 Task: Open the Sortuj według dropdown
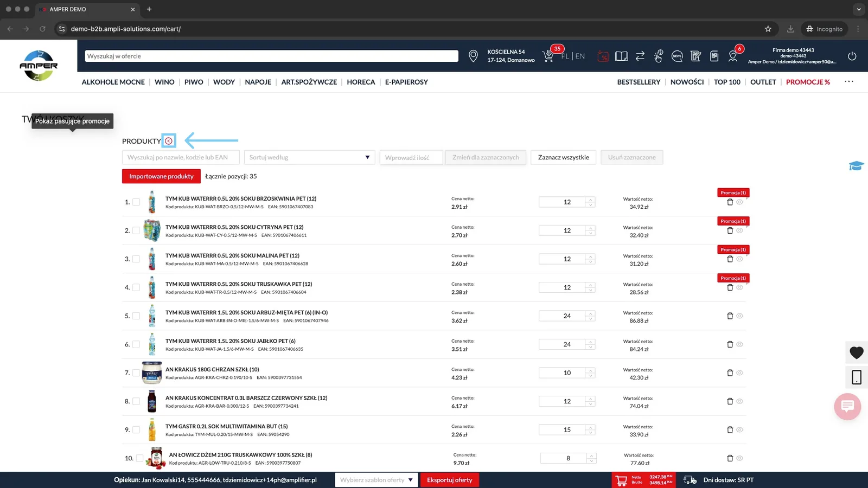pyautogui.click(x=309, y=157)
